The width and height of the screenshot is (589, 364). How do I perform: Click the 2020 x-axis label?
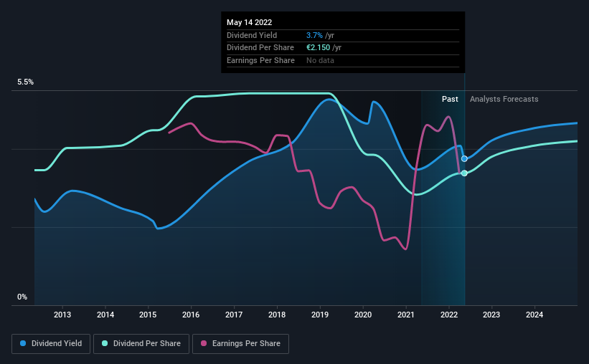363,315
